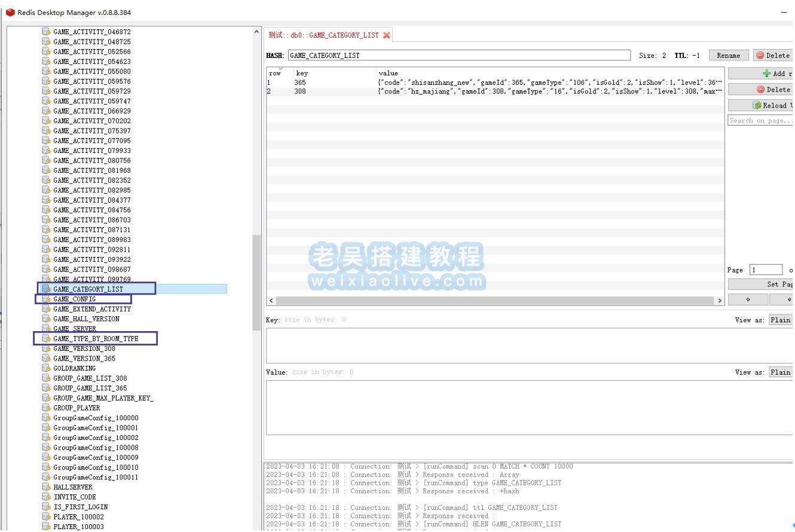Screen dimensions: 795x532
Task: Click the Delete button next to Rename
Action: pos(773,56)
